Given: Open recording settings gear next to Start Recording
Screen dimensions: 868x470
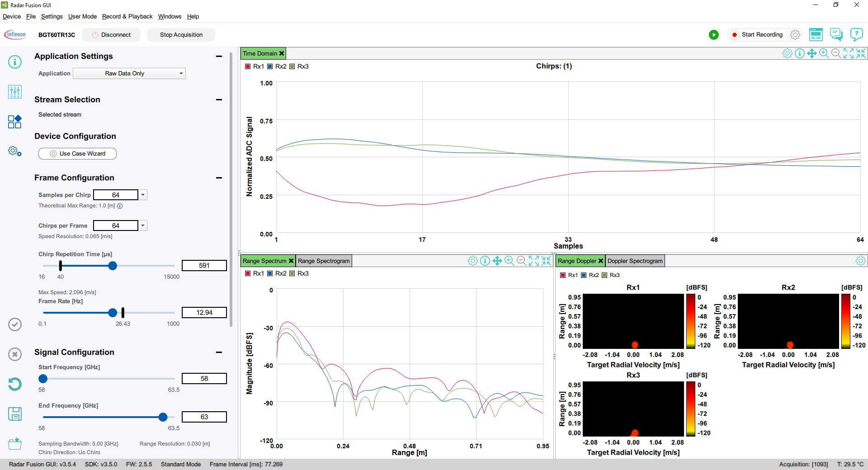Looking at the screenshot, I should (795, 35).
